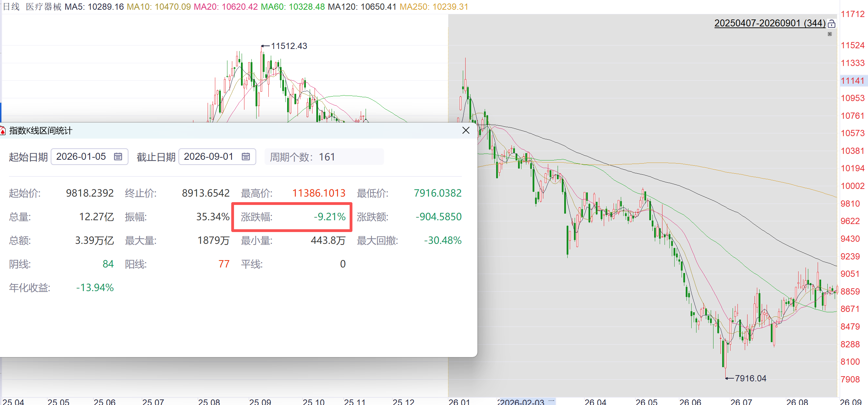Image resolution: width=868 pixels, height=405 pixels.
Task: Click the 最大回撤 value -30.48%
Action: point(443,240)
